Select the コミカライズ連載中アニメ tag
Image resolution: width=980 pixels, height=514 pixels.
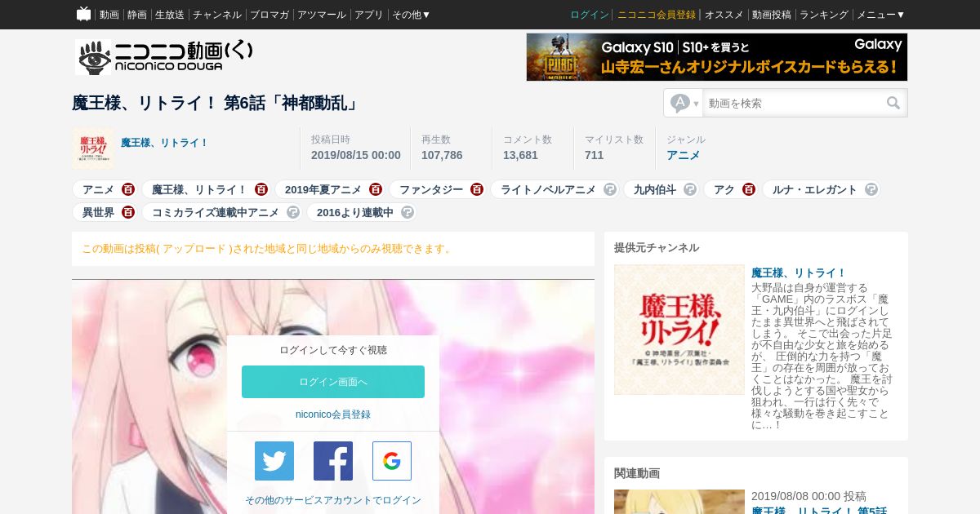pos(216,212)
